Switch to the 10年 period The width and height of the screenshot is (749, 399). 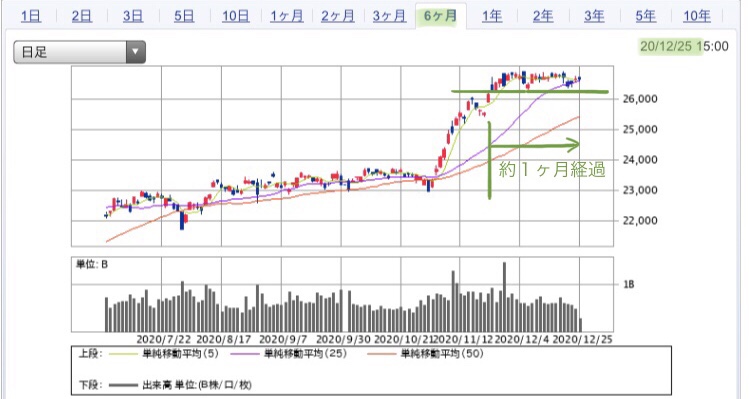click(697, 16)
